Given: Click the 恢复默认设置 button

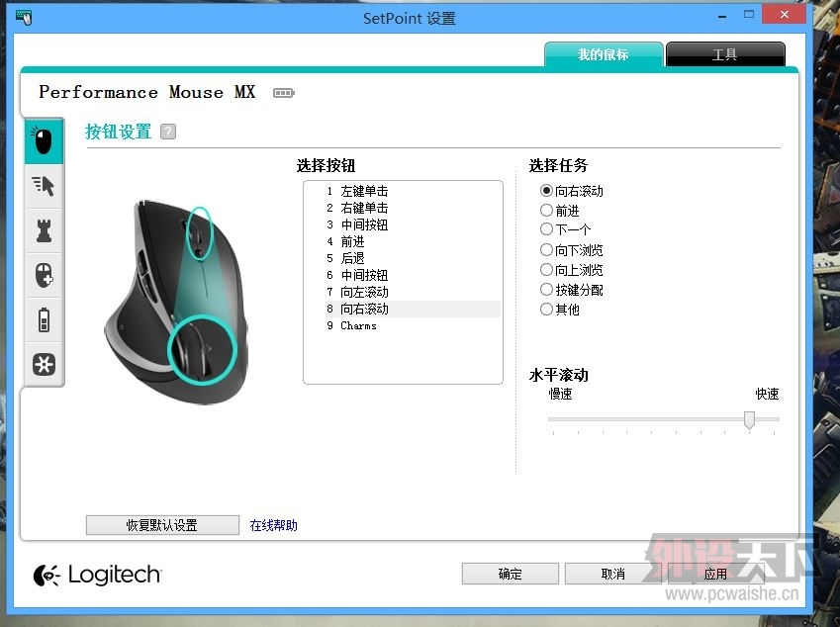Looking at the screenshot, I should click(162, 525).
